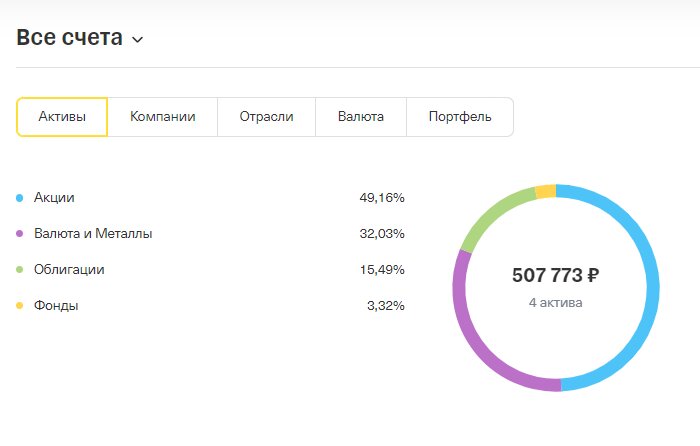This screenshot has height=446, width=700.
Task: Click the Фонды legend row
Action: point(210,306)
